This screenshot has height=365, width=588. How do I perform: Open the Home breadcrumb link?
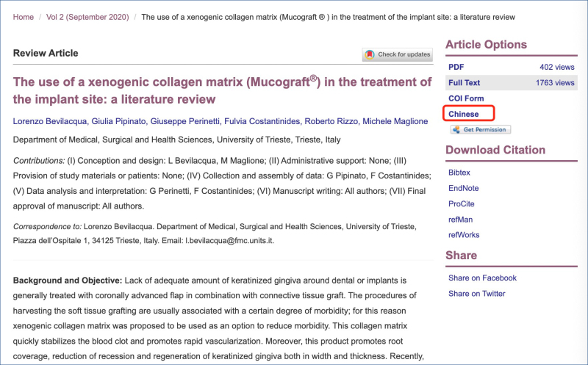tap(24, 17)
